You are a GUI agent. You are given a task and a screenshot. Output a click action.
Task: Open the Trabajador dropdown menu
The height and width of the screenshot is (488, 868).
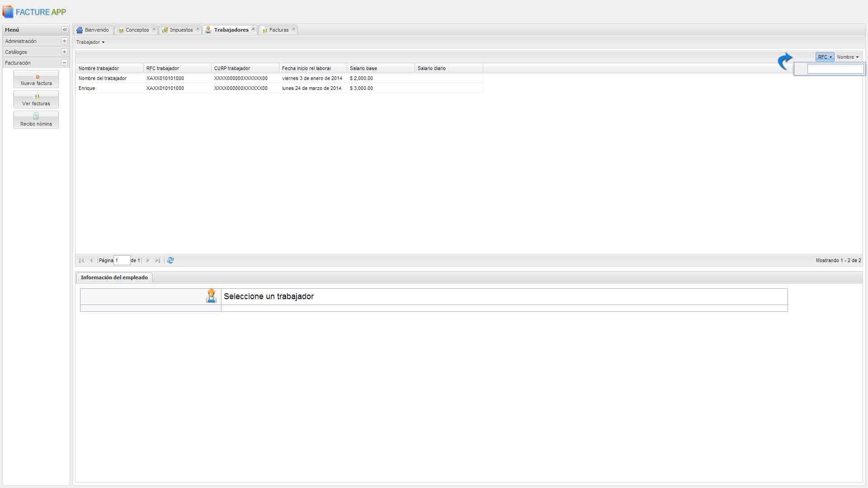click(90, 42)
